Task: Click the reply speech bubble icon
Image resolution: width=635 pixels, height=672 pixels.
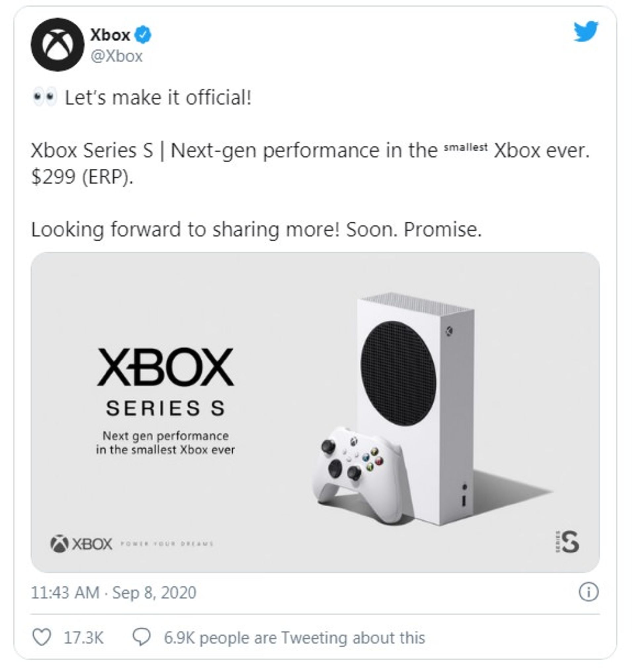Action: click(142, 637)
